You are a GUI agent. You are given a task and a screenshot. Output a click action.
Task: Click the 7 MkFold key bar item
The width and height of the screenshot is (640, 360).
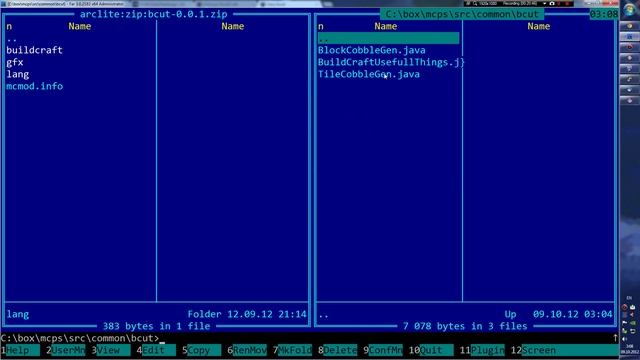pyautogui.click(x=292, y=350)
